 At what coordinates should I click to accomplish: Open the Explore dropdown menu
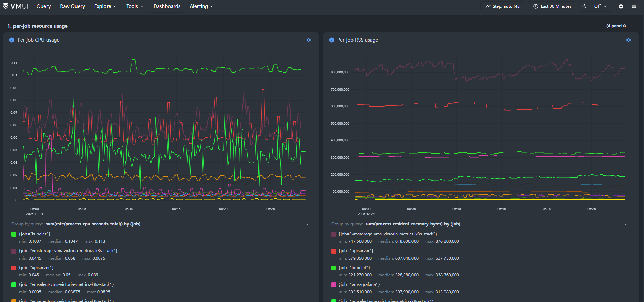[105, 6]
